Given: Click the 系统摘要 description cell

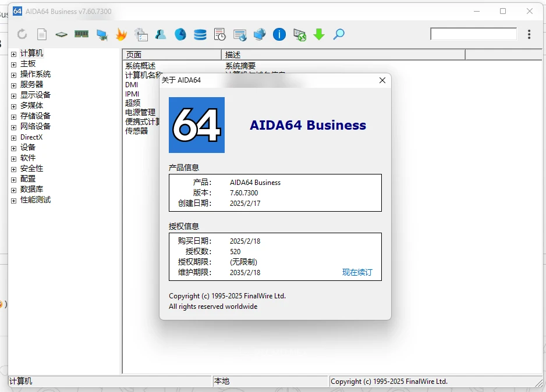Looking at the screenshot, I should tap(240, 66).
